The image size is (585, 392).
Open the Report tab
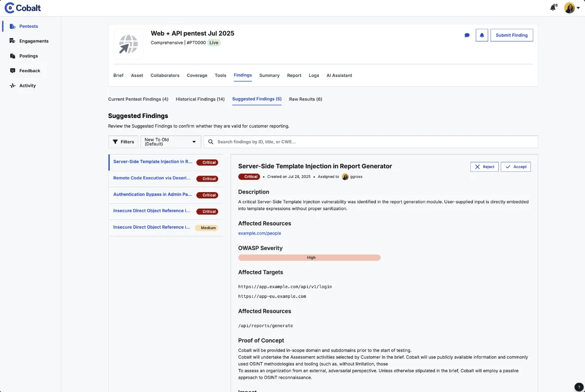294,76
